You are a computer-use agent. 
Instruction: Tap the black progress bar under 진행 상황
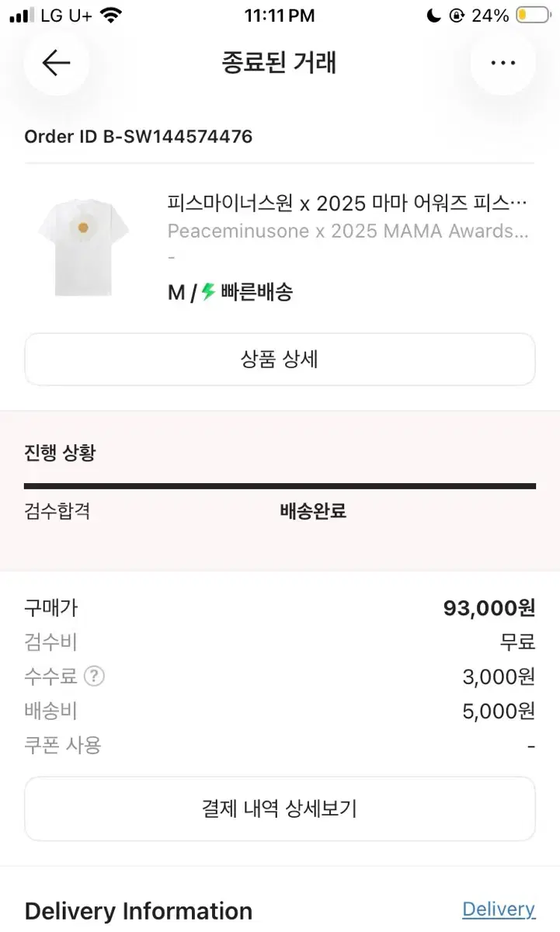tap(280, 486)
